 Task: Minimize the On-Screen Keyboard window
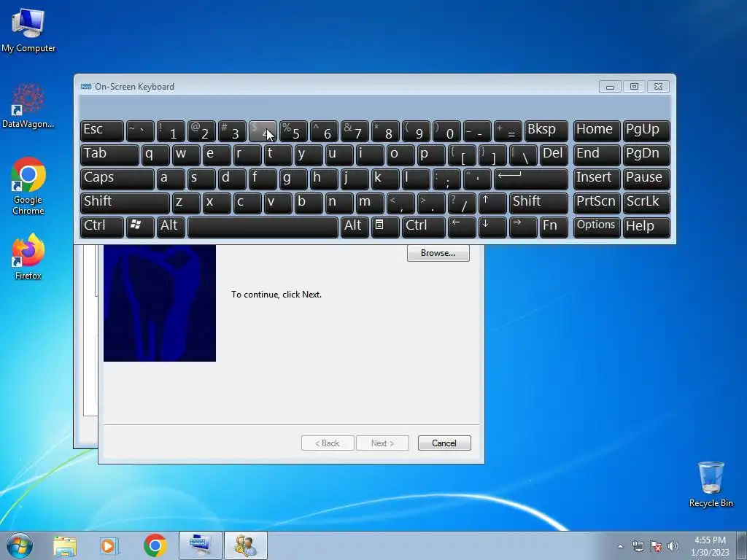[x=610, y=87]
